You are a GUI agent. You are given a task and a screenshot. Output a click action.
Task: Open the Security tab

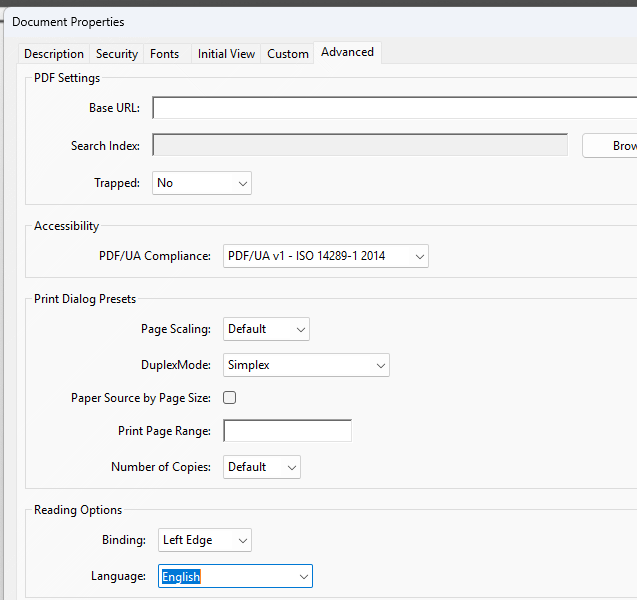tap(117, 54)
